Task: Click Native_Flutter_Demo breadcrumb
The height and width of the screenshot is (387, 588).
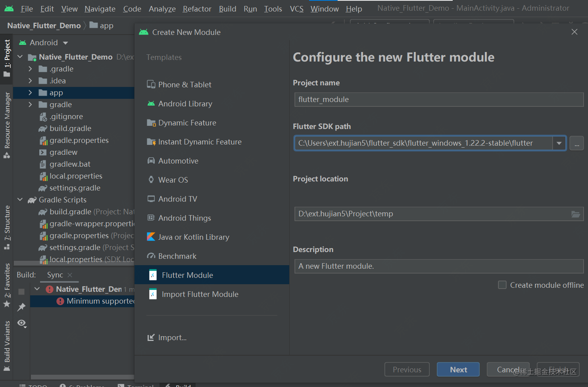Action: point(44,25)
